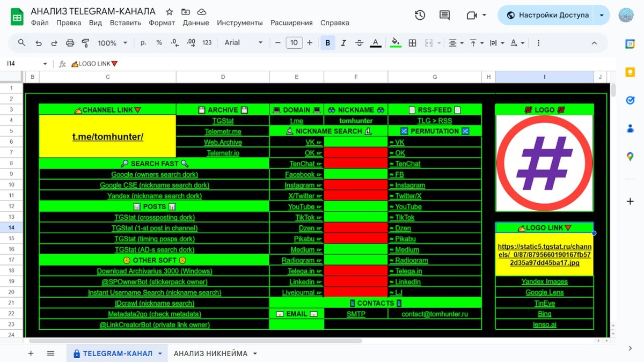Open share options arrow next to Настройки Доступа
Viewport: 644px width, 362px height.
pyautogui.click(x=602, y=15)
